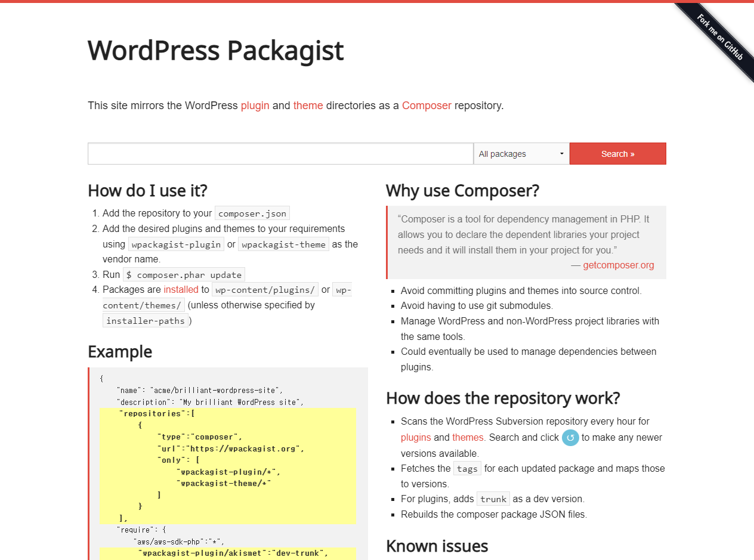Open the plugins link under repository section
754x560 pixels.
[x=416, y=437]
